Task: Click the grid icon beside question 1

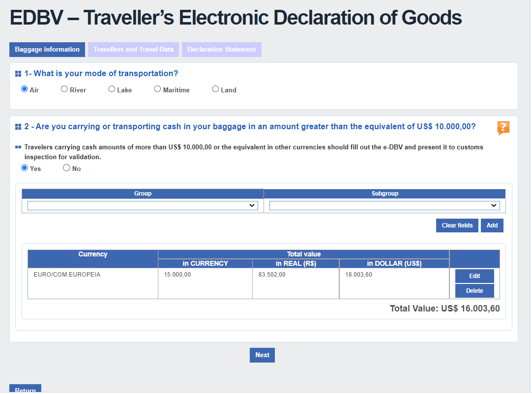Action: (x=18, y=74)
